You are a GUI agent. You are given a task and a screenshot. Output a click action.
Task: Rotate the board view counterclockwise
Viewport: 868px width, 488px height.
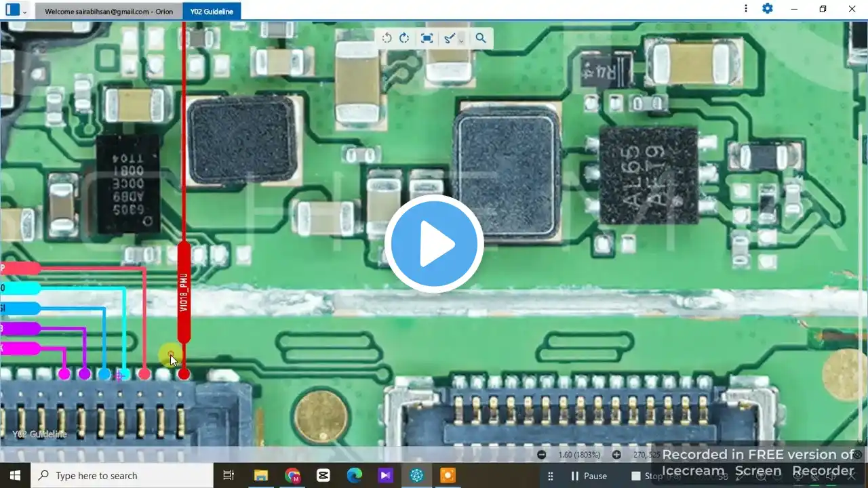click(x=387, y=38)
